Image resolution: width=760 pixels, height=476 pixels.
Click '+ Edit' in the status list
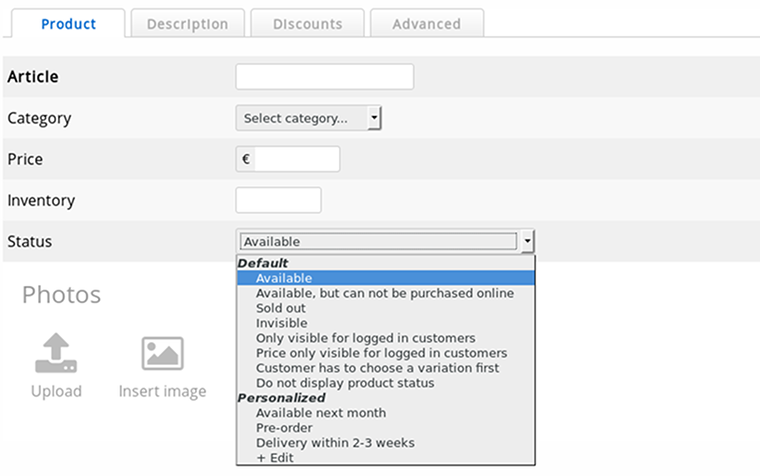point(274,457)
